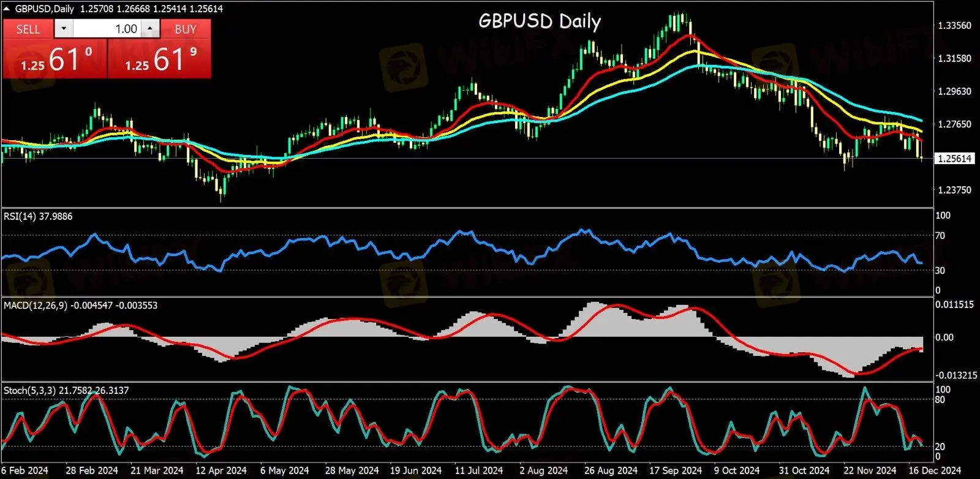This screenshot has height=479, width=980.
Task: Click the Stochastic 80 level label
Action: [x=940, y=399]
